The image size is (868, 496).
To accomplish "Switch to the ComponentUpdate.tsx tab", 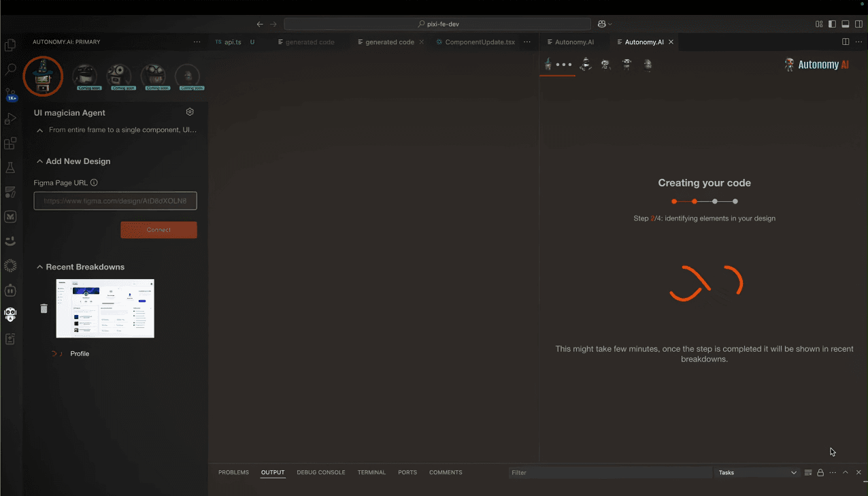I will tap(479, 42).
